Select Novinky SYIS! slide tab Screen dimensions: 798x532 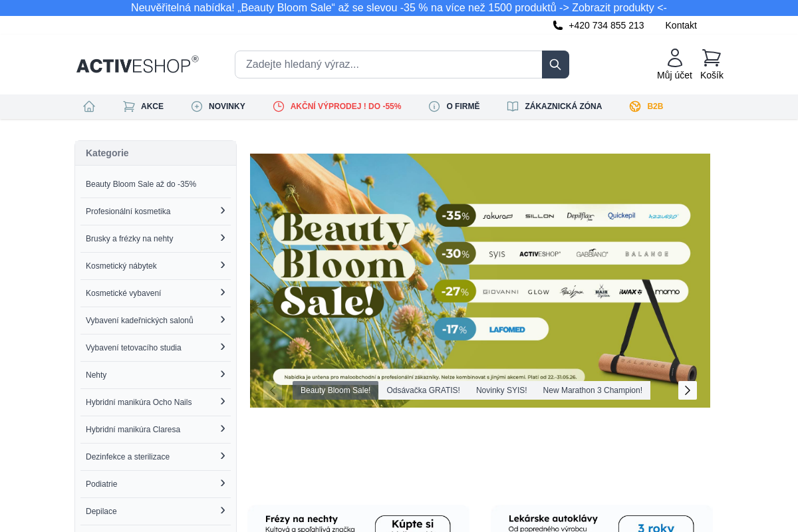[501, 390]
